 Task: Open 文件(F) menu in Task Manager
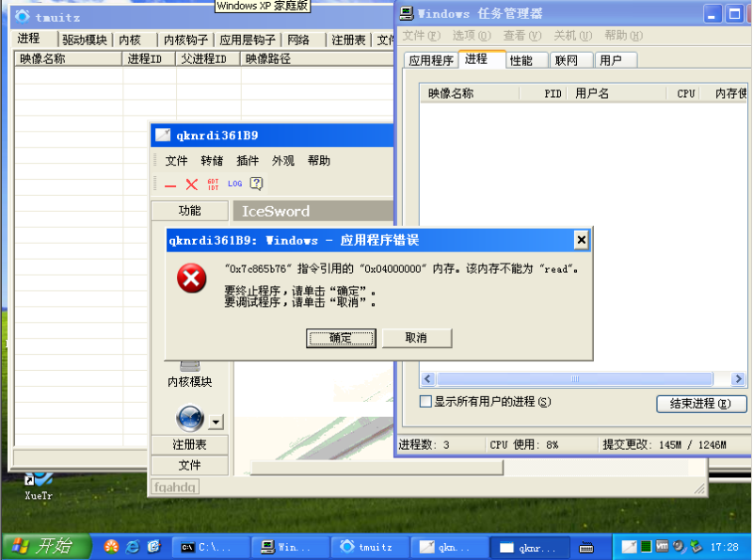pyautogui.click(x=421, y=36)
